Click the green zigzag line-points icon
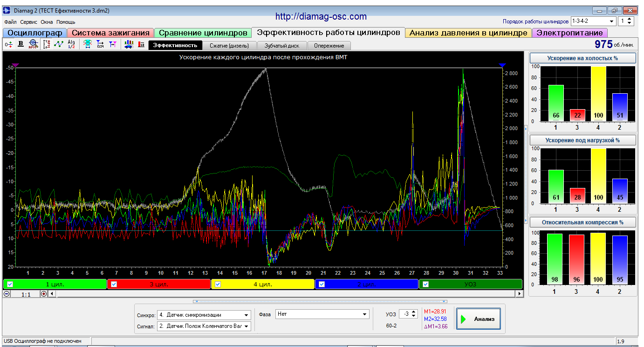 [59, 44]
